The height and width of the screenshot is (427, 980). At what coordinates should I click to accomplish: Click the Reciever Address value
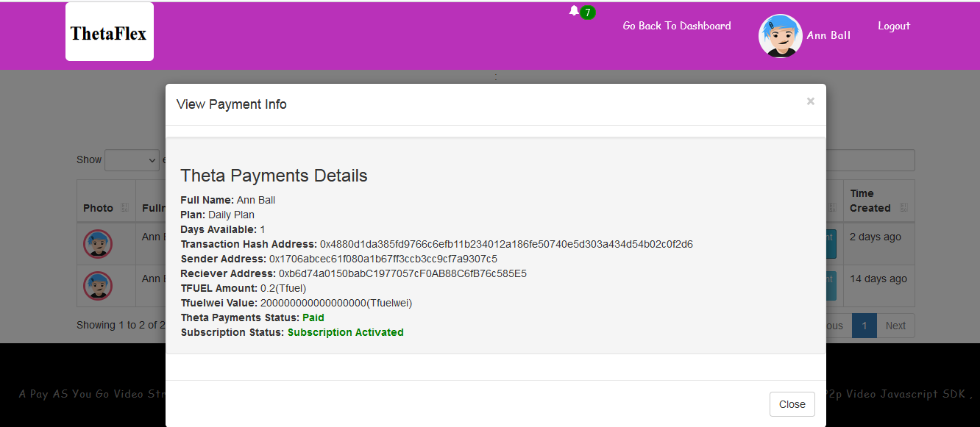coord(402,273)
